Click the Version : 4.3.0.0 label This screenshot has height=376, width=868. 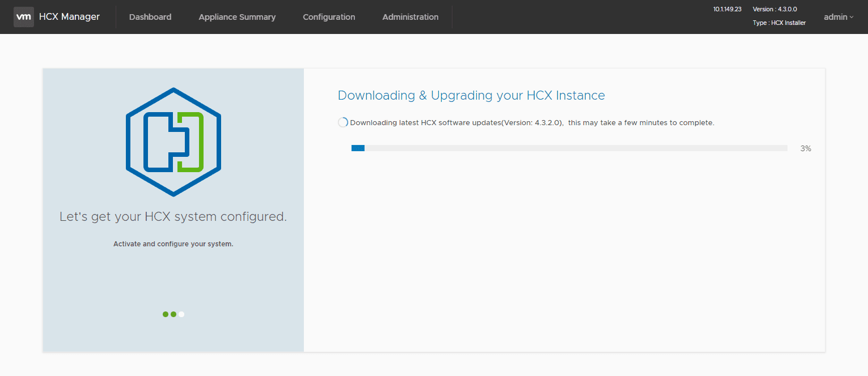[x=775, y=9]
